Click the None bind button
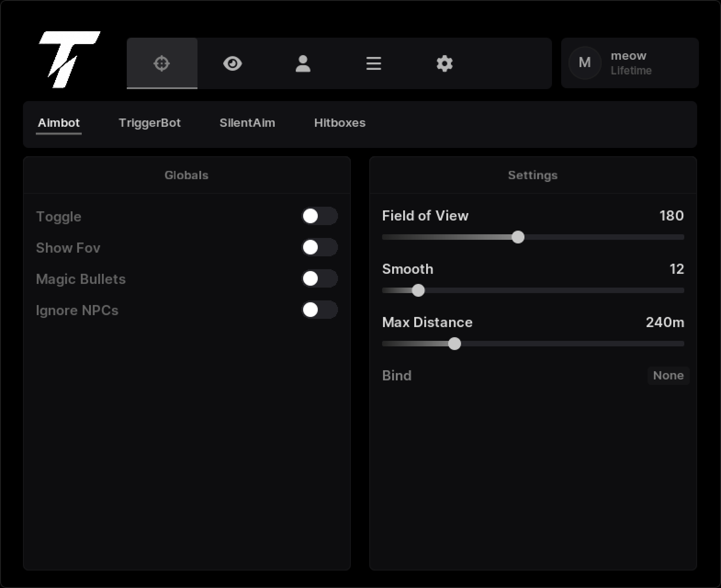 click(669, 375)
